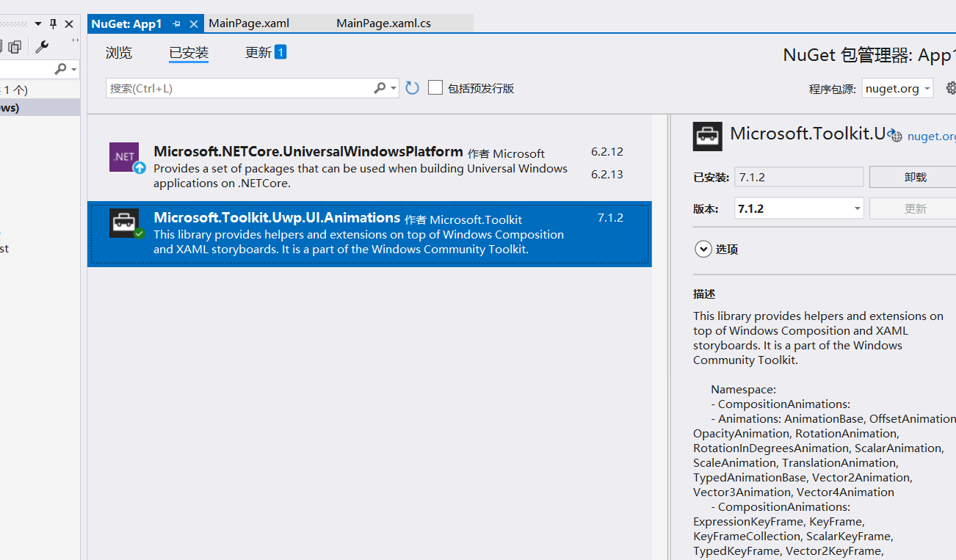
Task: Close the Solution Explorer panel
Action: click(69, 23)
